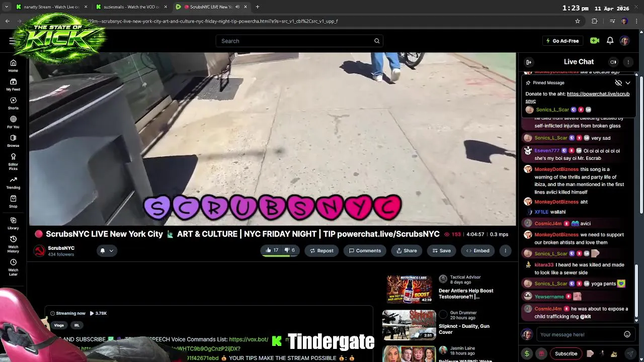Dislike the video with thumbs down

[x=290, y=250]
